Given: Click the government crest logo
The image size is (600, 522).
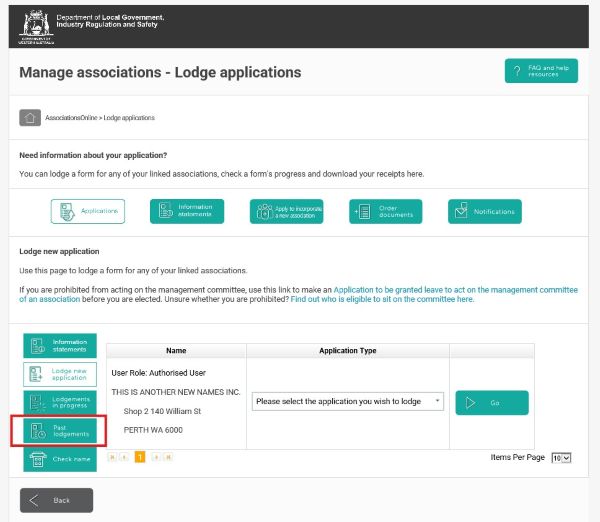Looking at the screenshot, I should click(36, 27).
